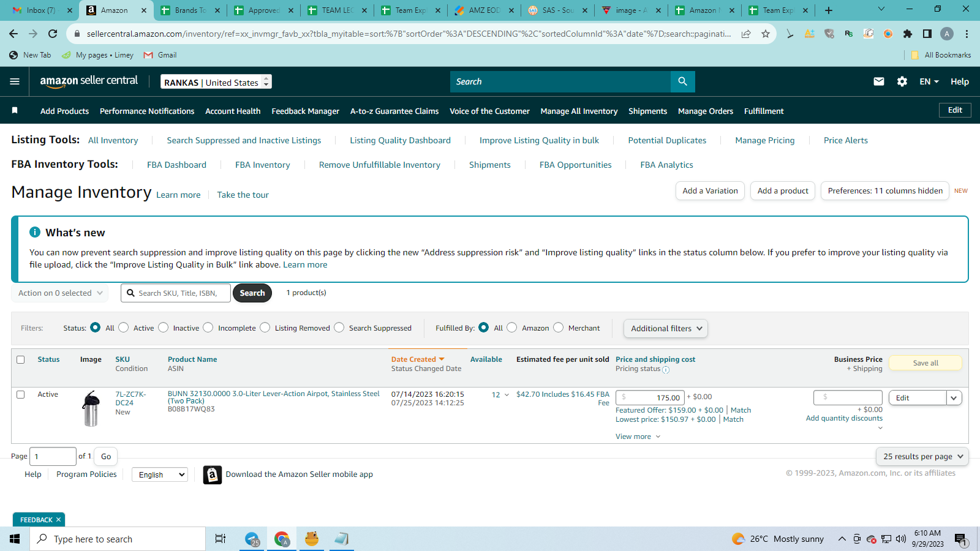Change the 25 results per page dropdown
Image resolution: width=980 pixels, height=551 pixels.
(922, 457)
